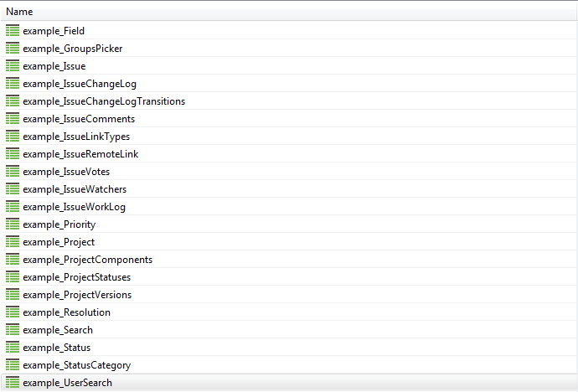
Task: Click the table icon next to example_GroupsPicker
Action: 13,49
